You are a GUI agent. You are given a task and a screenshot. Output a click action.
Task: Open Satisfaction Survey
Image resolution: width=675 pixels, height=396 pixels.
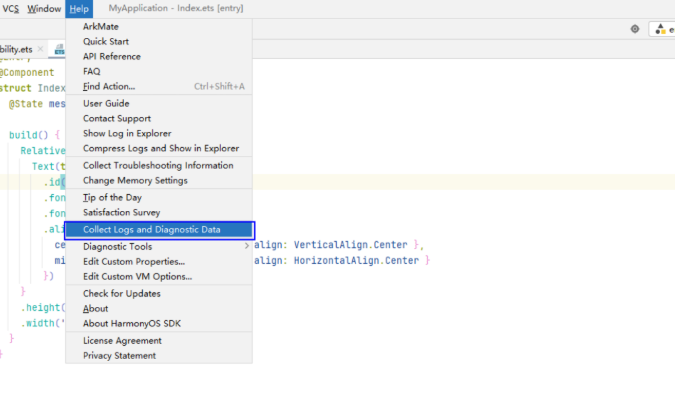[159, 213]
